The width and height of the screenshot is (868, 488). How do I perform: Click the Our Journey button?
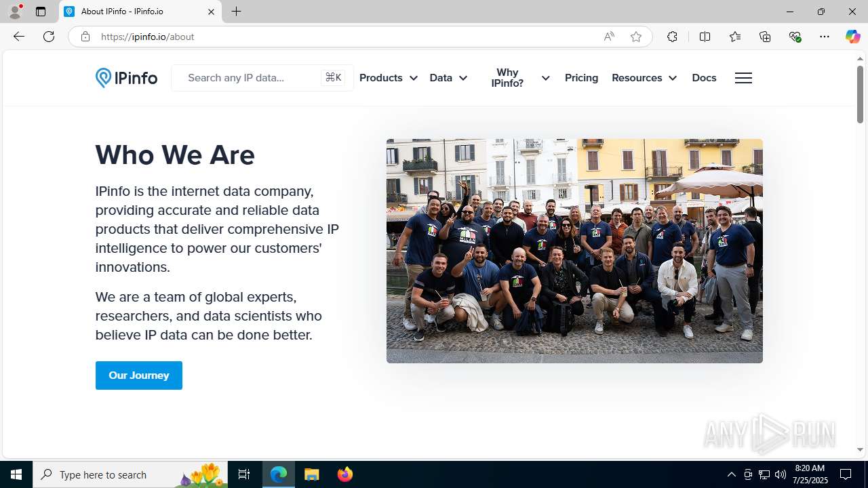click(139, 375)
